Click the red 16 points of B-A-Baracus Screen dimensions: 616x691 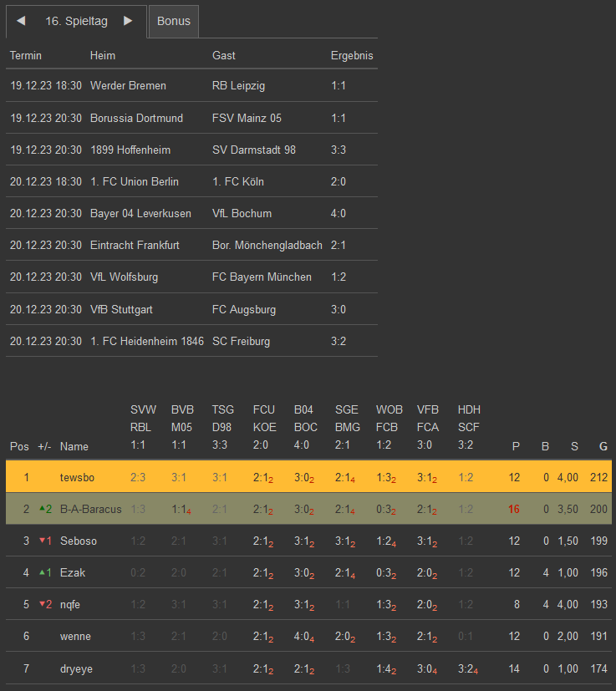coord(514,509)
